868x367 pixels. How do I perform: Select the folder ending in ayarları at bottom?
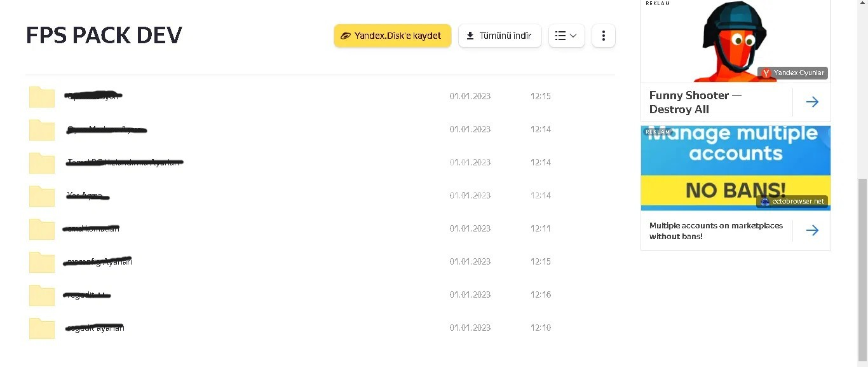(320, 328)
